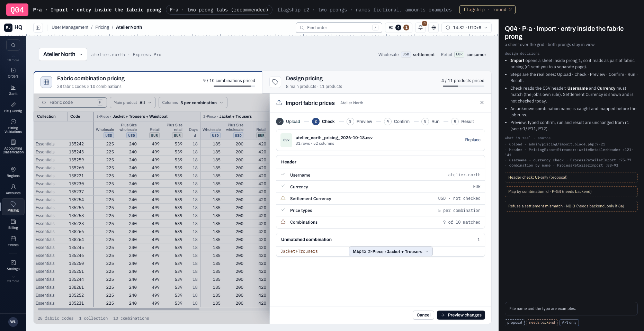Click the WL user avatar

pyautogui.click(x=13, y=322)
